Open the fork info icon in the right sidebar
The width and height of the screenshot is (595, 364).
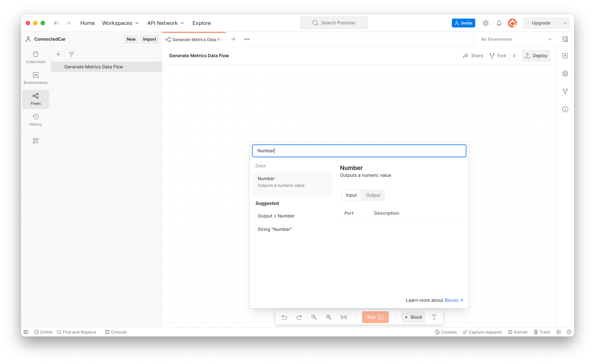[565, 91]
